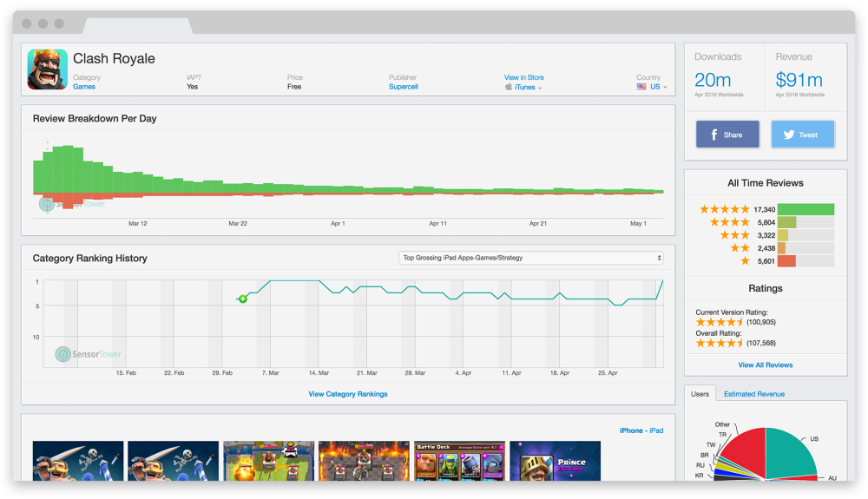Switch to the Estimated Revenue tab

[753, 394]
